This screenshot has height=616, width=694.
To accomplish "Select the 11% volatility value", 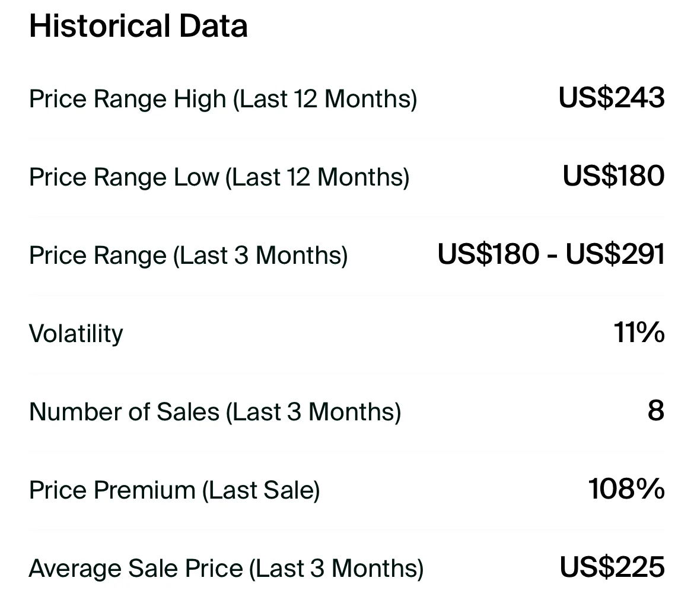I will tap(639, 333).
